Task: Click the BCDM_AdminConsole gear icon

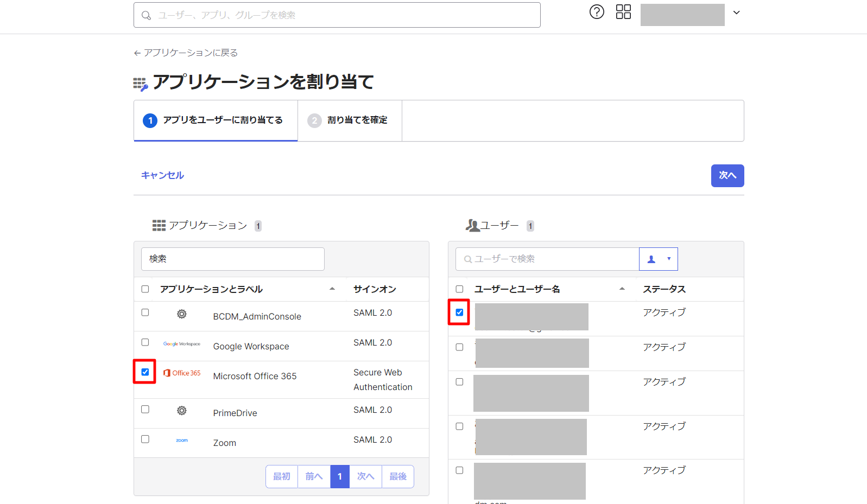Action: (x=182, y=314)
